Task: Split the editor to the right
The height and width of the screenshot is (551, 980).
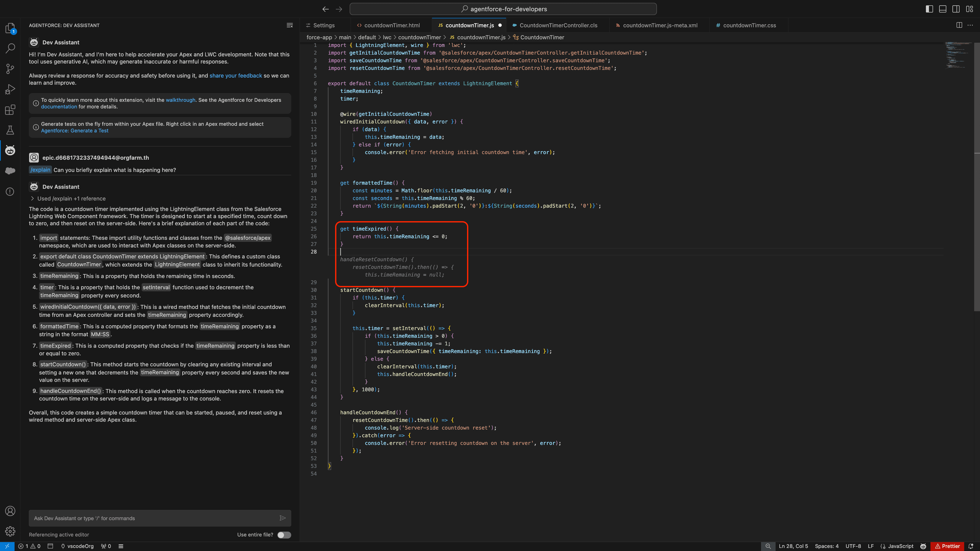Action: (x=959, y=25)
